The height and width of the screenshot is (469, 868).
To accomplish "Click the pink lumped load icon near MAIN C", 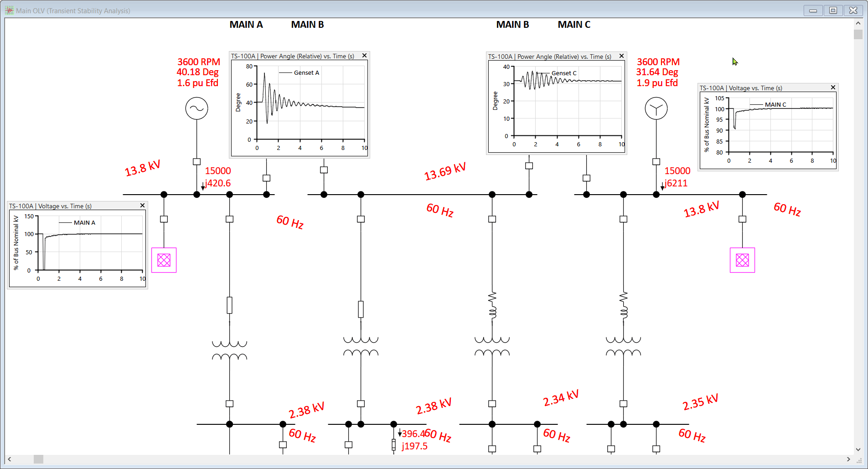I will tap(742, 260).
